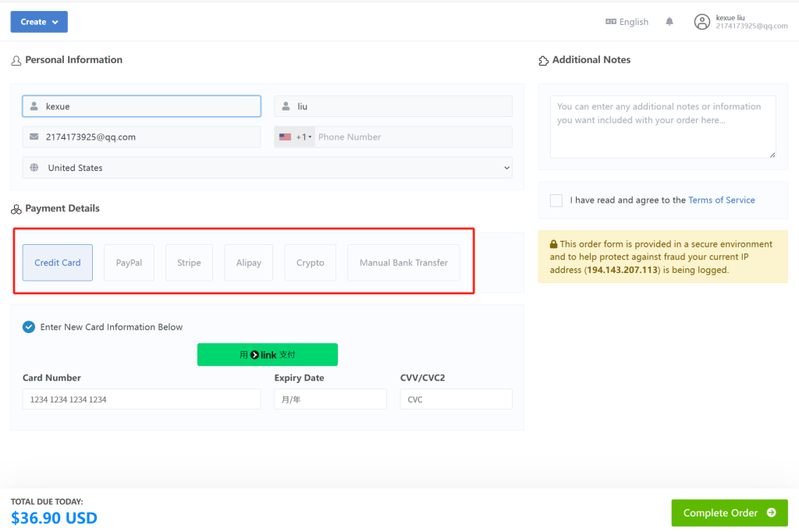Open the Create dropdown button
Screen dimensions: 799x532
point(39,22)
